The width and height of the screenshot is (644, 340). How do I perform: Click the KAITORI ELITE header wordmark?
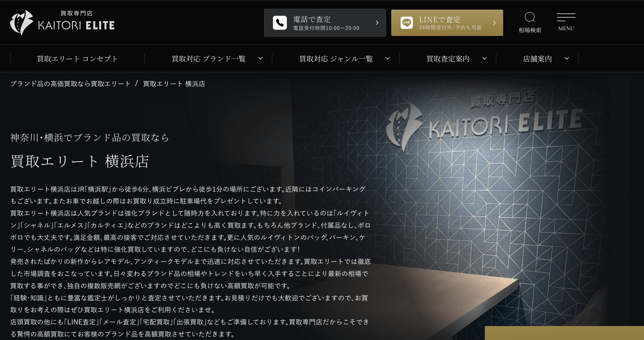pos(76,25)
